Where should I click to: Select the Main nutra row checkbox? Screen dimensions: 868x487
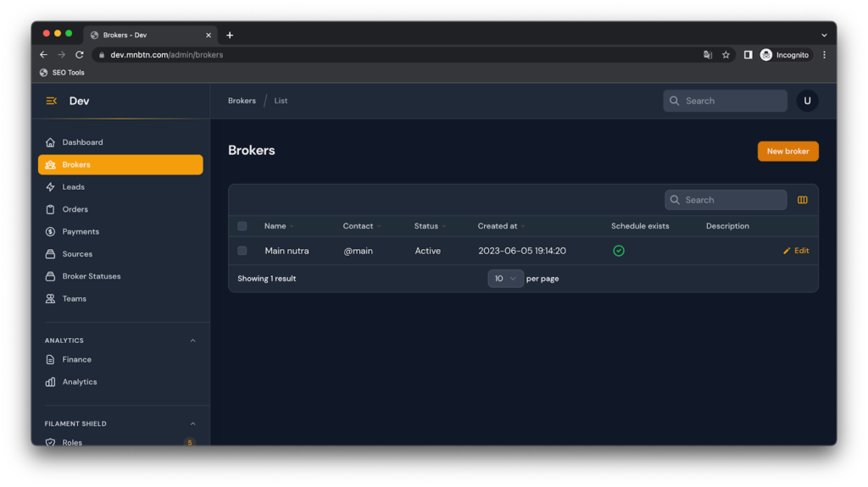coord(242,251)
